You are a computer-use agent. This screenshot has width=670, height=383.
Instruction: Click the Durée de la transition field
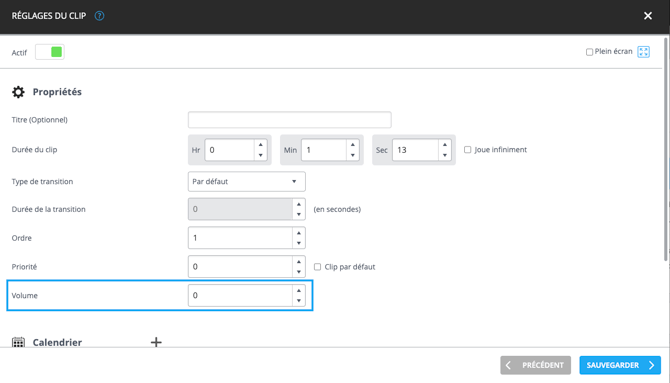[240, 209]
